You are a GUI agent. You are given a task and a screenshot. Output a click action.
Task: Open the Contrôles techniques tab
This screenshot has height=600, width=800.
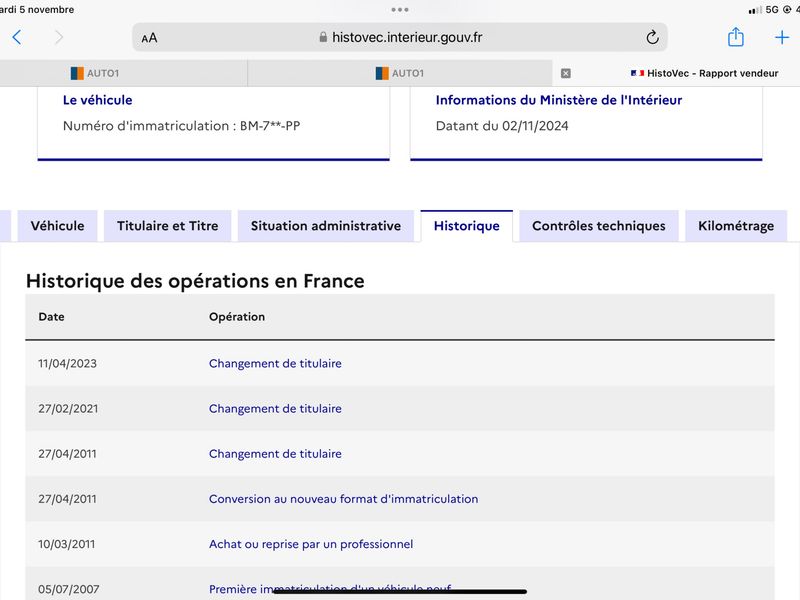click(x=598, y=226)
